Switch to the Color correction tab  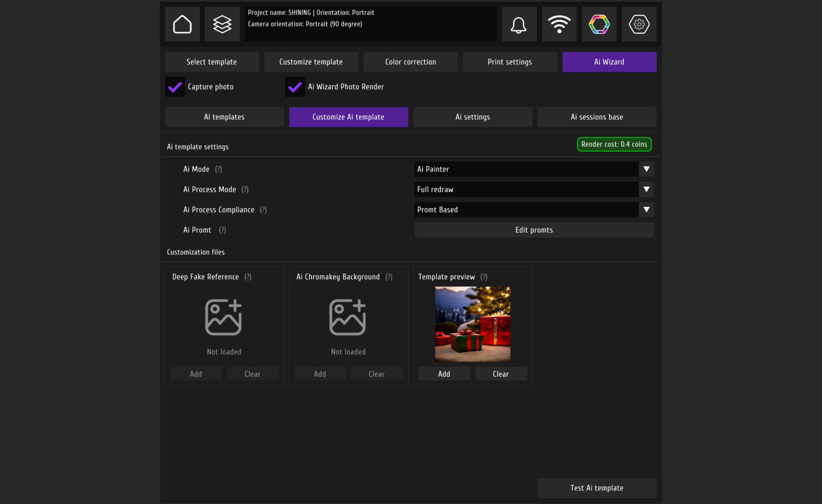click(x=411, y=62)
